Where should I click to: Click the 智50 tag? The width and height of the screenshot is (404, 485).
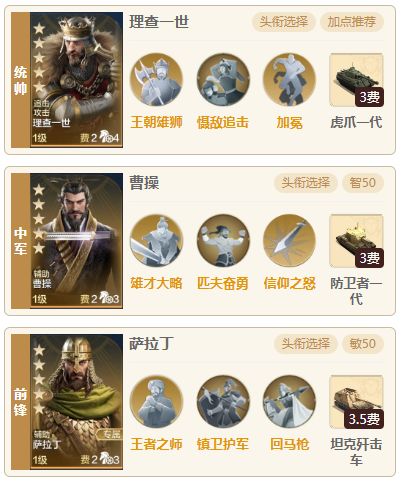363,183
